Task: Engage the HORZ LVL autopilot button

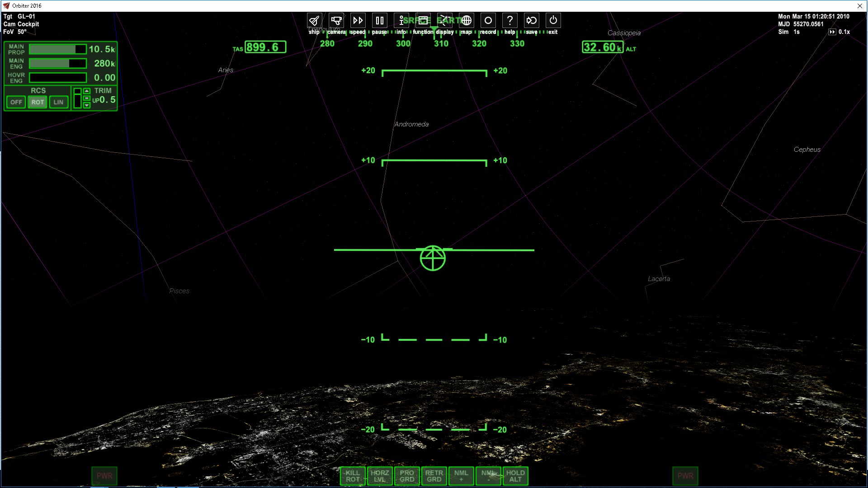Action: click(x=380, y=476)
